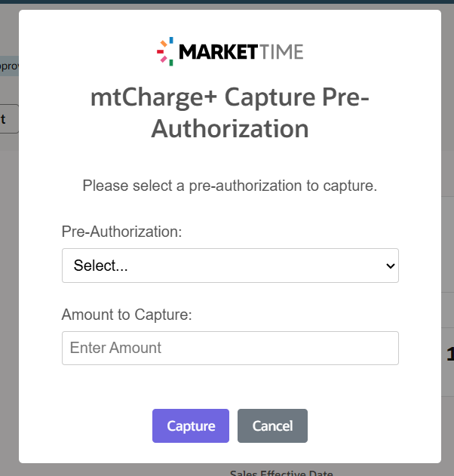Click the colorful MarketTime burst logo icon
This screenshot has width=454, height=476.
tap(165, 51)
